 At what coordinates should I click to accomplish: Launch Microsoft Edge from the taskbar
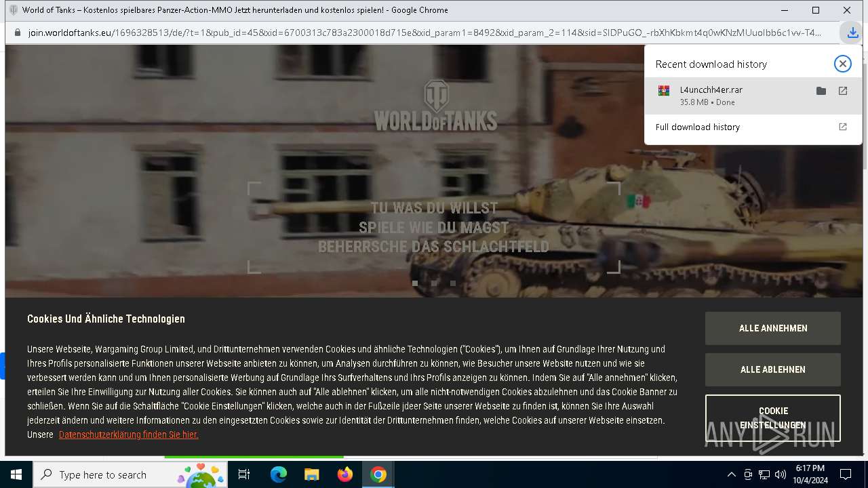click(279, 474)
